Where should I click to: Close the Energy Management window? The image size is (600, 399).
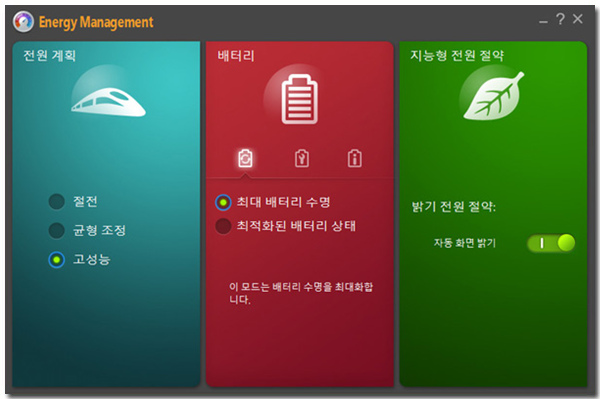(578, 19)
